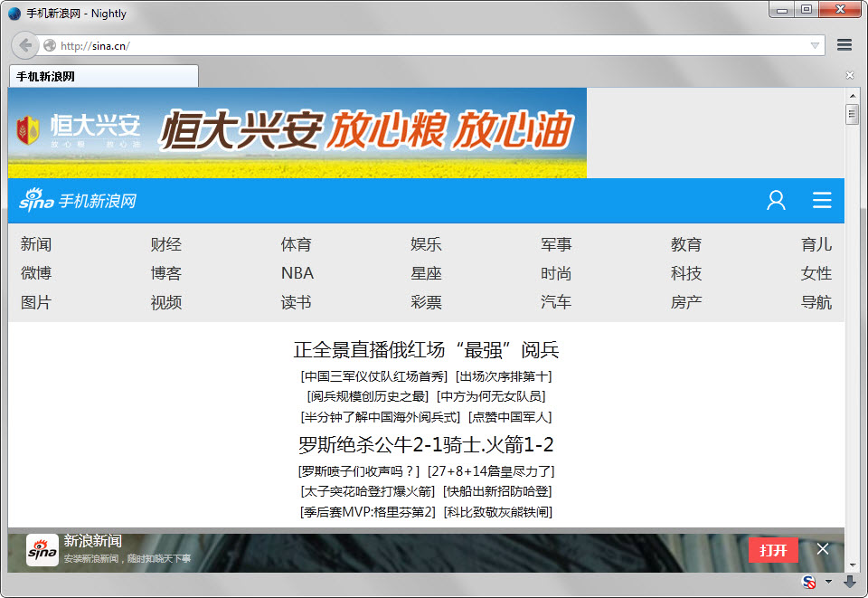This screenshot has width=868, height=598.
Task: Open [阅兵规模创历史之最] link
Action: [x=368, y=396]
